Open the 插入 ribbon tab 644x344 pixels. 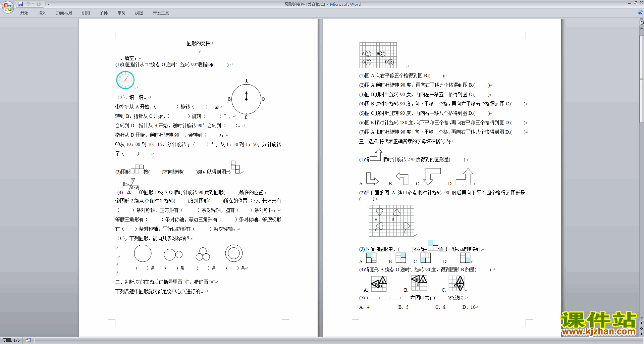pyautogui.click(x=42, y=13)
